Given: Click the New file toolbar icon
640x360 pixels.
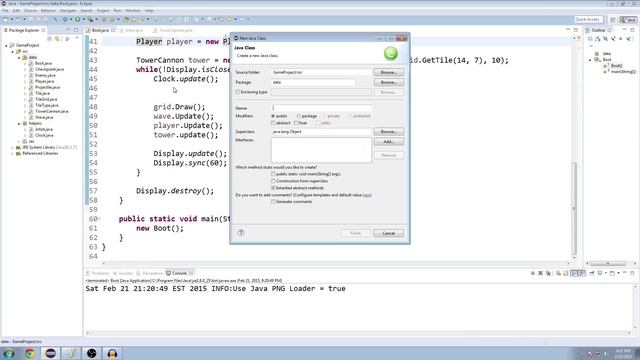Looking at the screenshot, I should [x=6, y=19].
